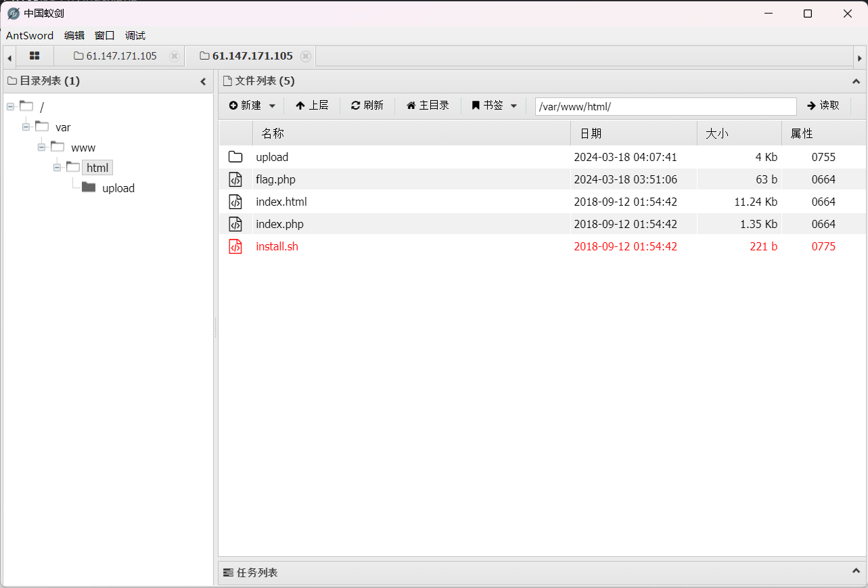Collapse the root tree node
868x588 pixels.
tap(10, 107)
